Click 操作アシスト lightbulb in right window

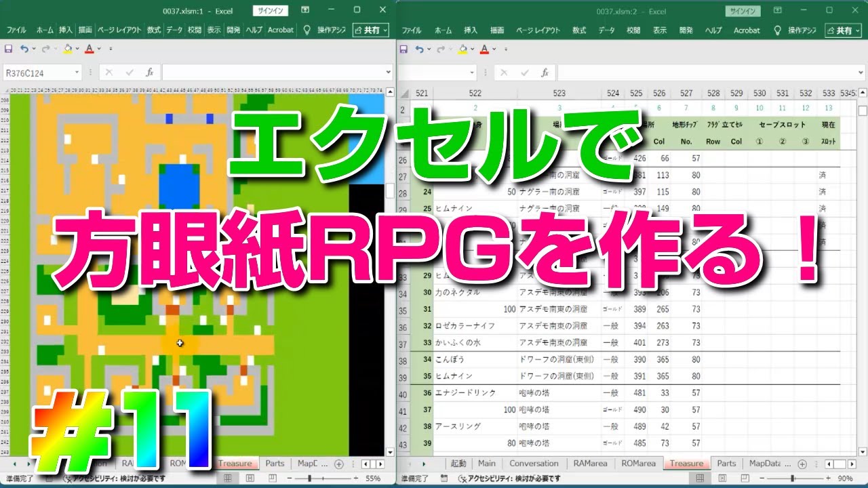pyautogui.click(x=777, y=30)
